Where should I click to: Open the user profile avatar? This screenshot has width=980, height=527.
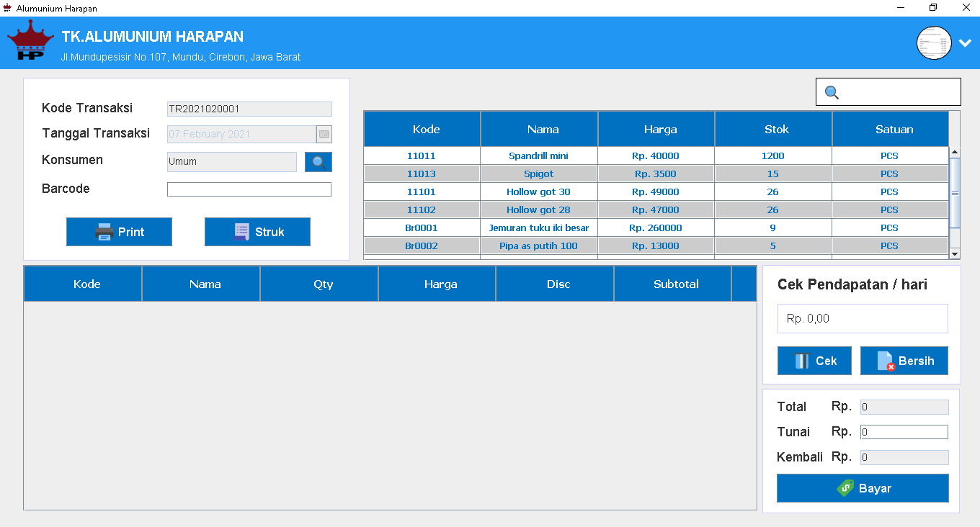934,42
